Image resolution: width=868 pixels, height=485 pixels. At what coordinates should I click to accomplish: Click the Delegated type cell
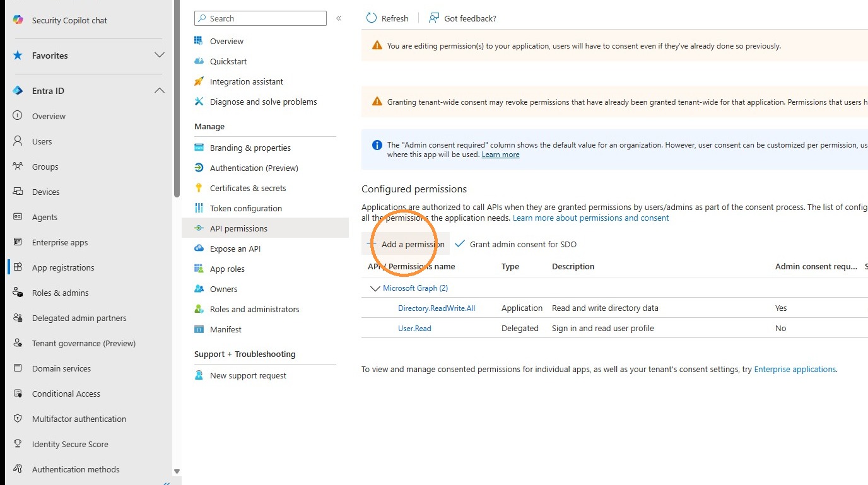pos(520,329)
